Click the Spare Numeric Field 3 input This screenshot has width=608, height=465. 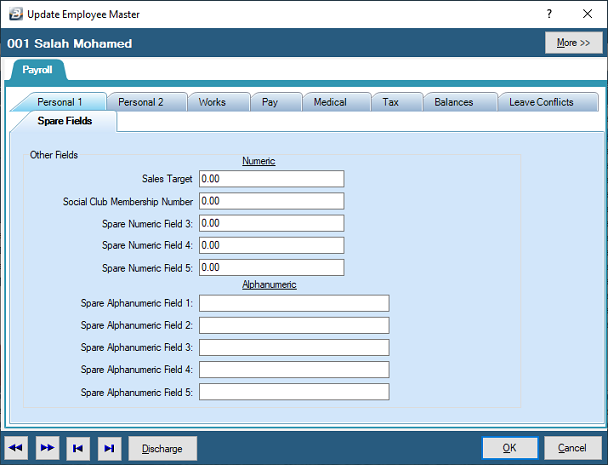coord(271,223)
